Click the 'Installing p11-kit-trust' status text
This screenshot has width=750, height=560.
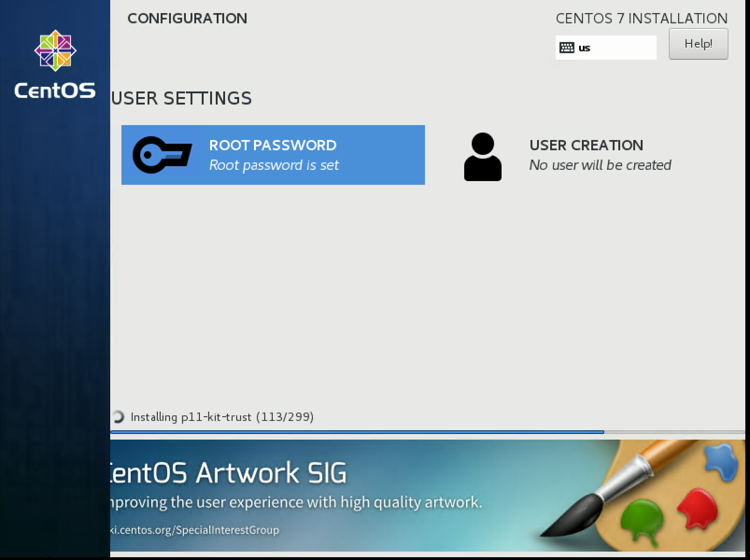[x=222, y=417]
